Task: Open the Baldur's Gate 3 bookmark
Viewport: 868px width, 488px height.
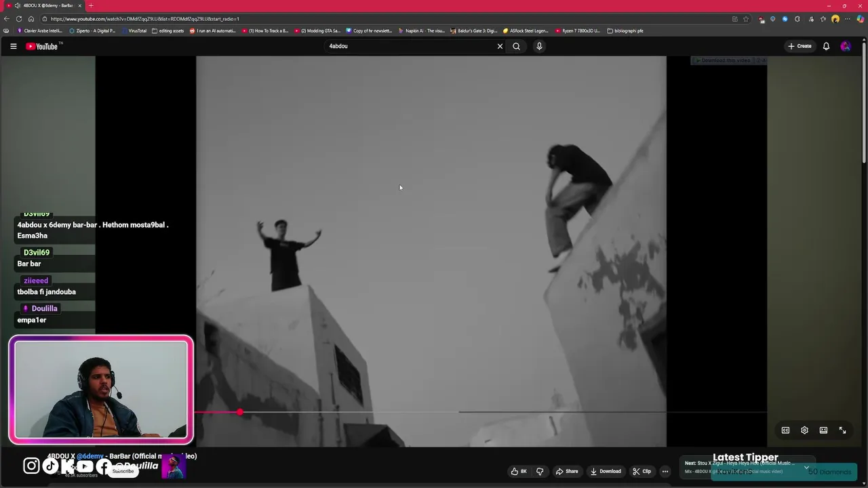Action: point(474,30)
